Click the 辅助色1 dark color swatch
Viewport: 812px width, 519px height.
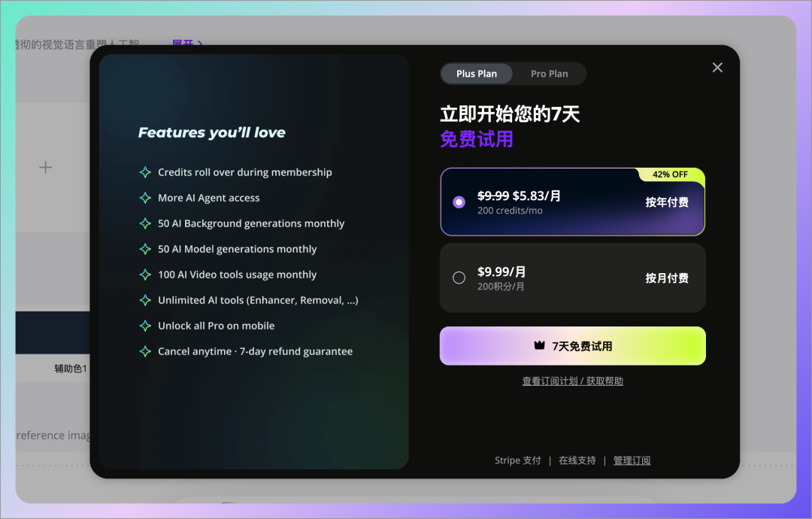coord(53,332)
